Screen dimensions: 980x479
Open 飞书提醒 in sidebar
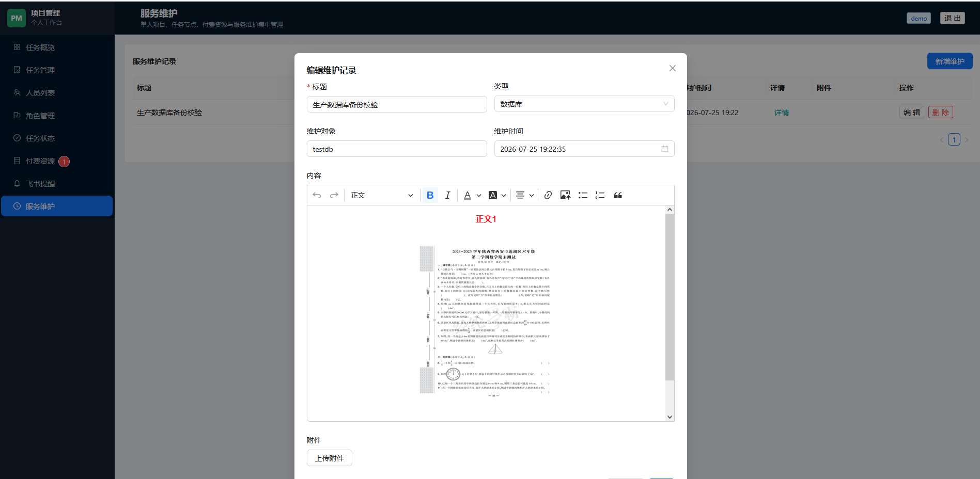pos(57,184)
